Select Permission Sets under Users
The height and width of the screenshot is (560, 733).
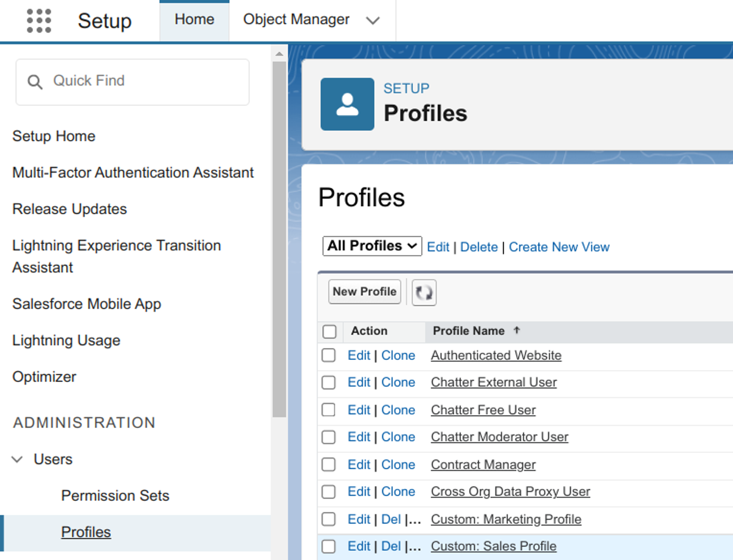point(115,496)
